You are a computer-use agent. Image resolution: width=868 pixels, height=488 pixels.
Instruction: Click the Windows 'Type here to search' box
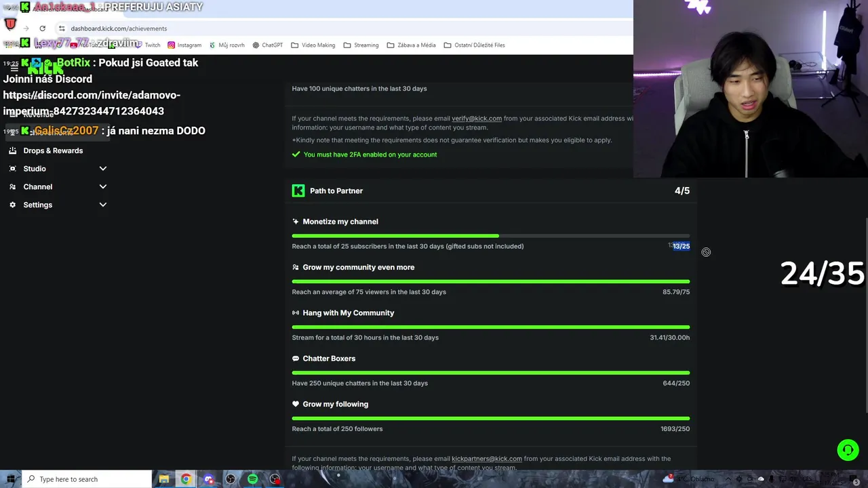[88, 479]
